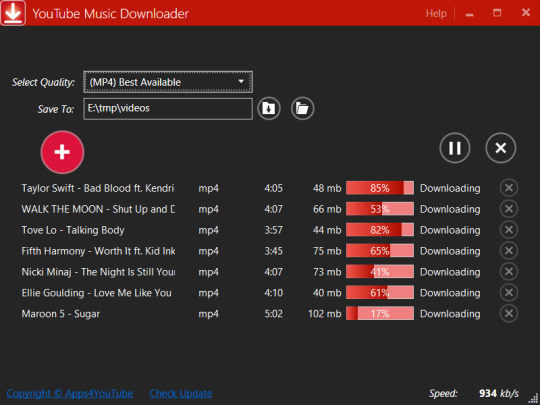This screenshot has height=405, width=540.
Task: Click the '44 mb' size value
Action: click(x=327, y=230)
